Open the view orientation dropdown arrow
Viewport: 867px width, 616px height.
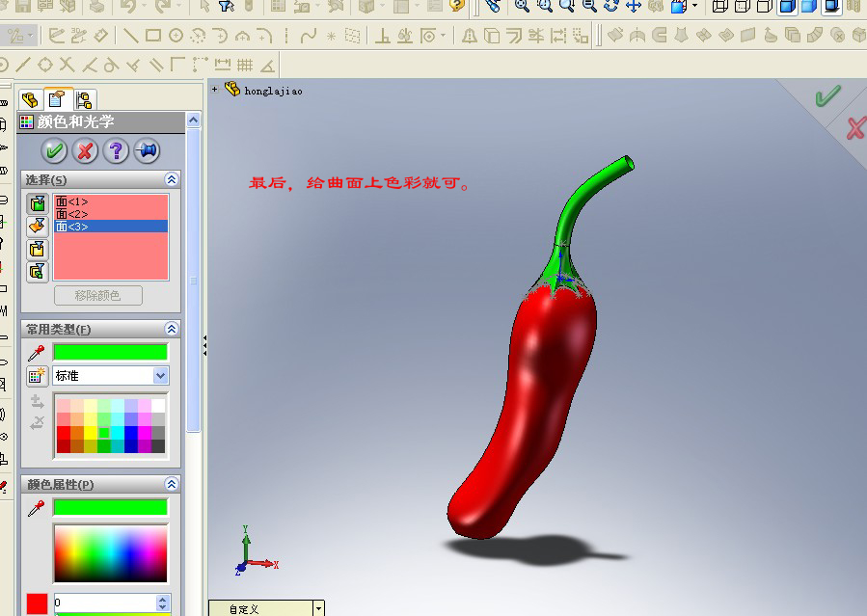tap(694, 6)
